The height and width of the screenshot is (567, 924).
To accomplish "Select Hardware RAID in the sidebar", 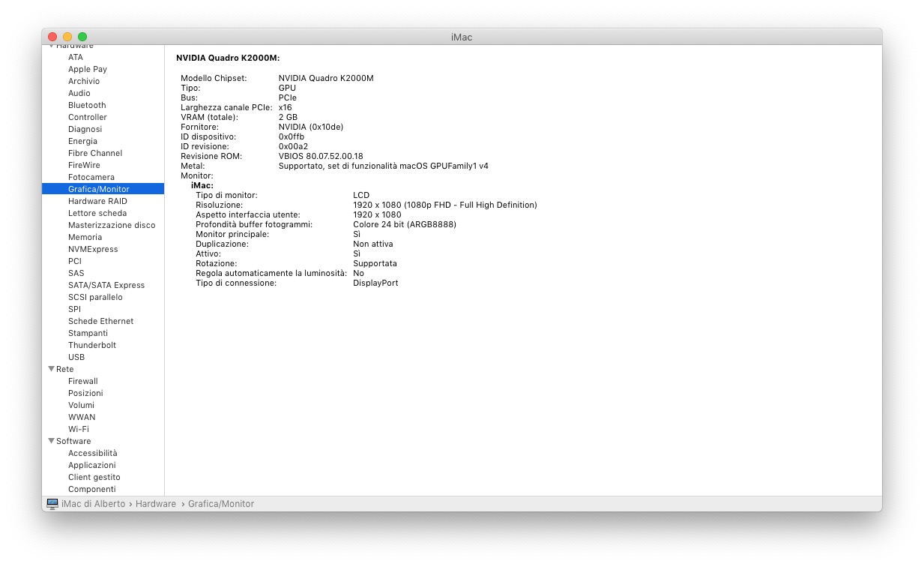I will [x=97, y=201].
